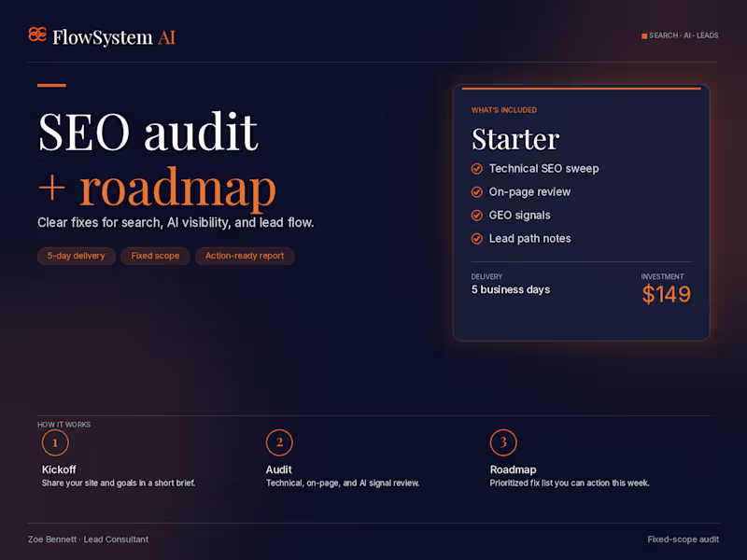Click the Technical SEO sweep item text
This screenshot has width=747, height=560.
(544, 169)
